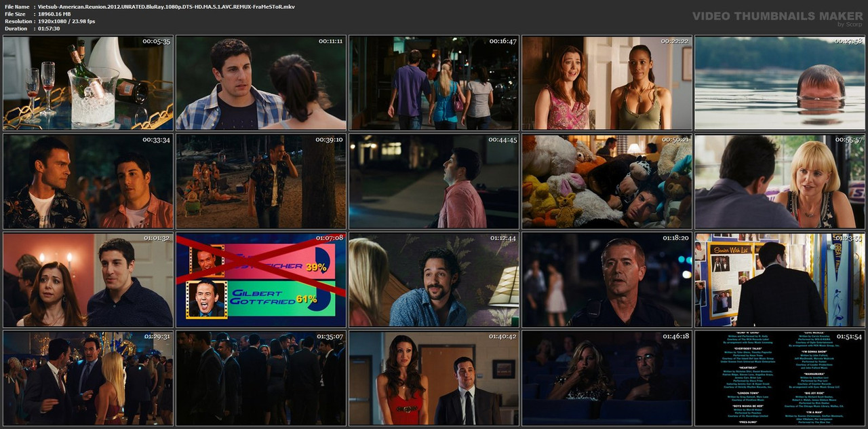Select the thumbnail at 01:01:32
The width and height of the screenshot is (868, 429).
[88, 280]
